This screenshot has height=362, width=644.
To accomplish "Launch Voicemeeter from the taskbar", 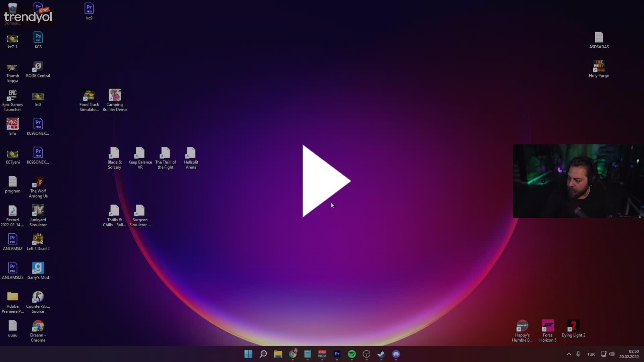I will pos(322,354).
